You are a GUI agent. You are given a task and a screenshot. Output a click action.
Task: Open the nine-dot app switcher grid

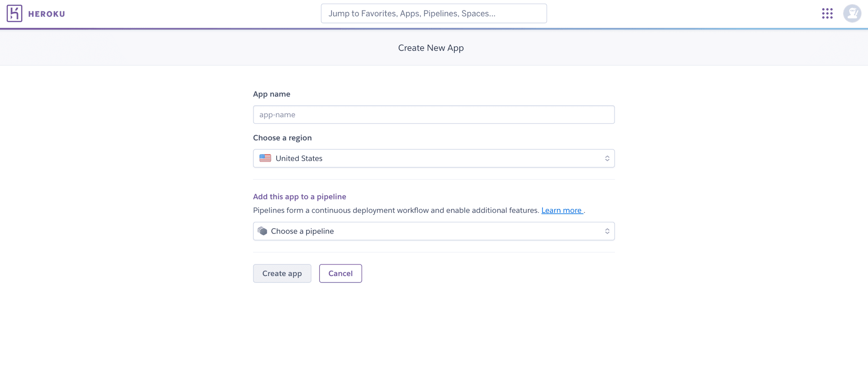pyautogui.click(x=827, y=13)
